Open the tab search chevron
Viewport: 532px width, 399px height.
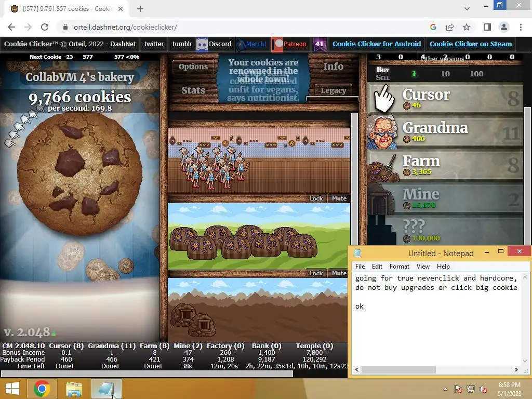click(467, 9)
